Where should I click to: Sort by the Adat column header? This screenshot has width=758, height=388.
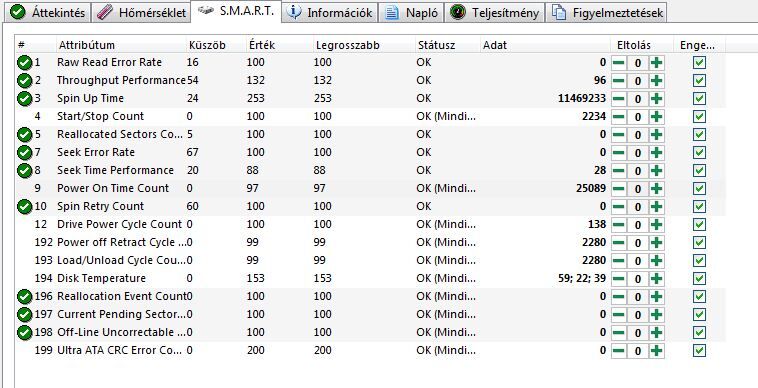click(545, 45)
